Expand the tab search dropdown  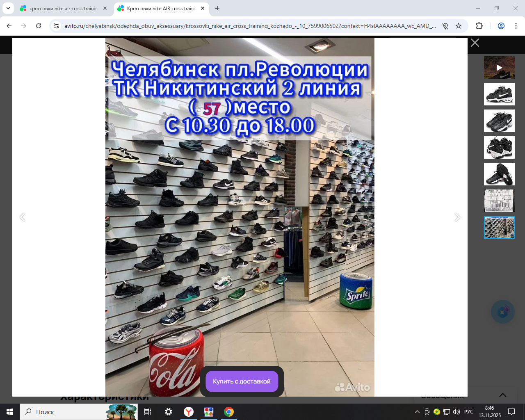pos(8,8)
